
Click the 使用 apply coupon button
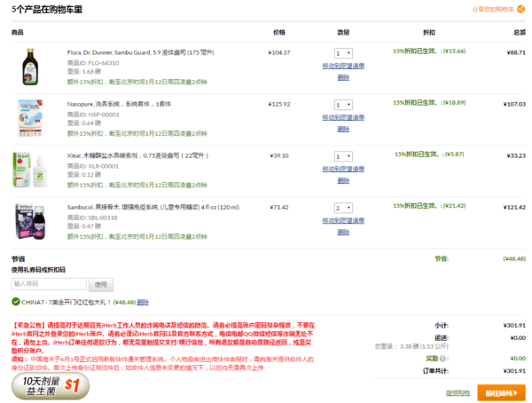(x=101, y=284)
